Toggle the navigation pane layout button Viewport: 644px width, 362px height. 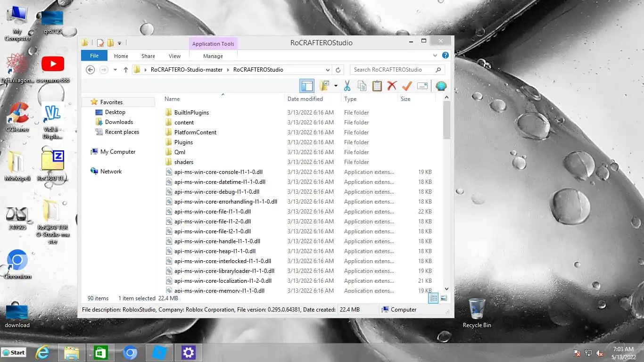pos(307,86)
